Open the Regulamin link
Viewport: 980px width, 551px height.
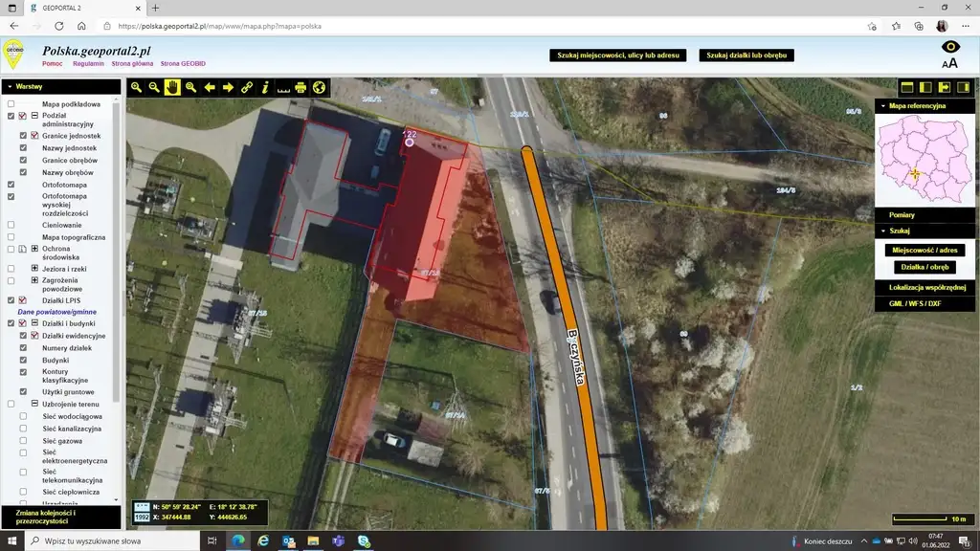88,63
